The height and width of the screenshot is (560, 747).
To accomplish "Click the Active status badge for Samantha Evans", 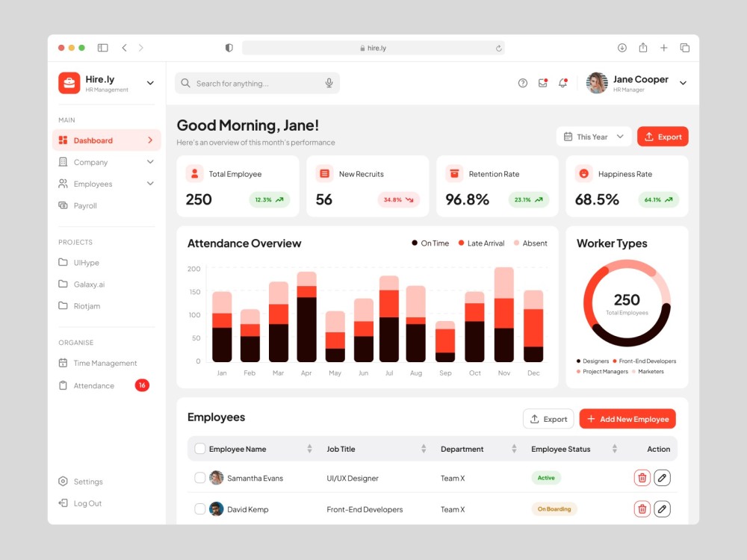I will (546, 478).
